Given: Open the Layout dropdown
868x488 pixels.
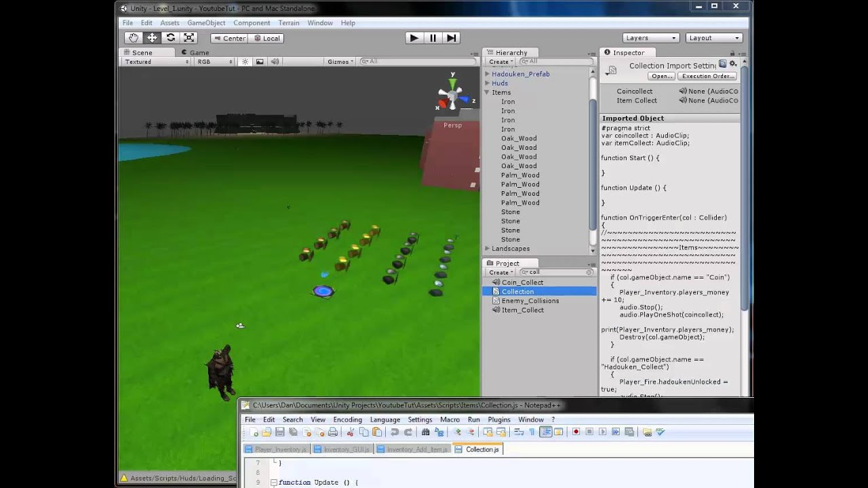Looking at the screenshot, I should pyautogui.click(x=714, y=38).
